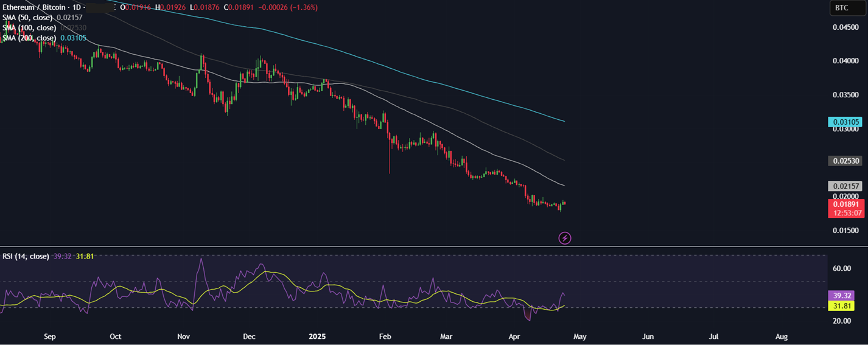Viewport: 868px width, 345px height.
Task: Click the 60.00 RSI scale label
Action: tap(841, 268)
